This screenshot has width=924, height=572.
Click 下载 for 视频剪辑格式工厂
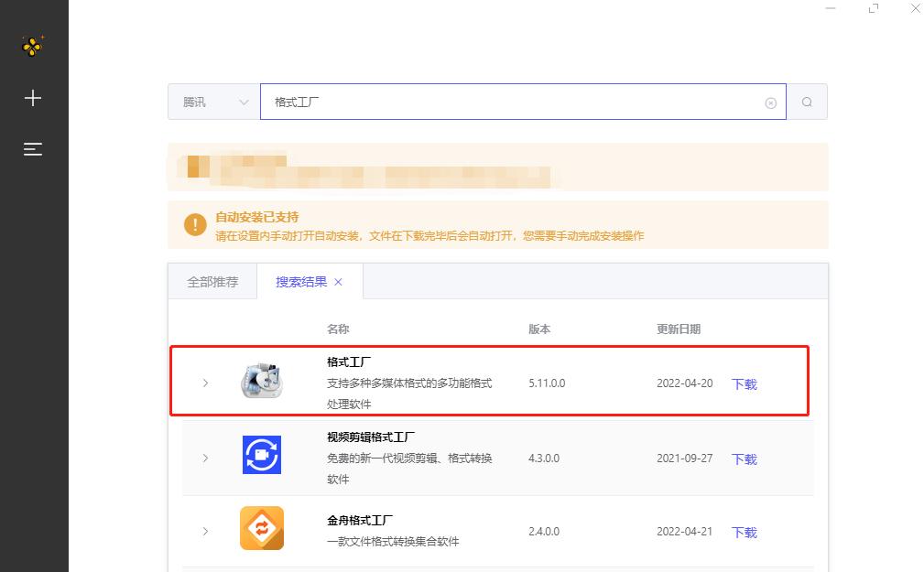[x=744, y=459]
